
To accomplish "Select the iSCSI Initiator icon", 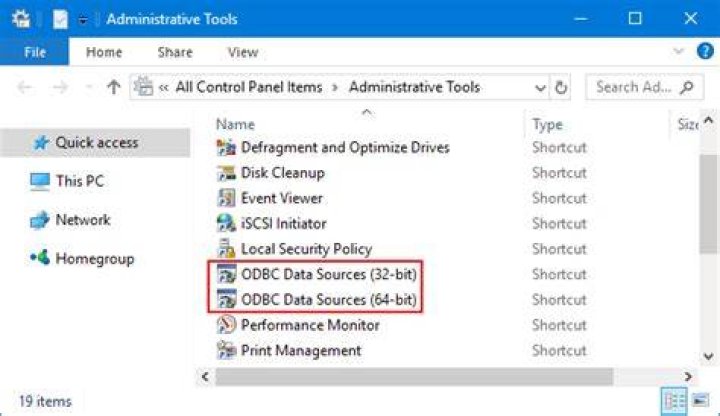I will tap(226, 223).
